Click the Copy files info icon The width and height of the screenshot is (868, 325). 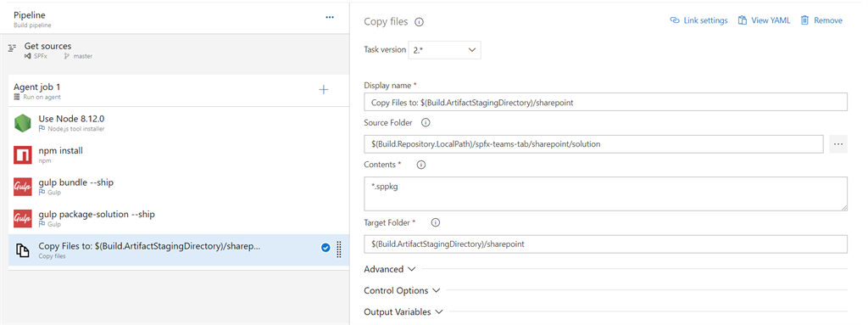click(x=419, y=22)
